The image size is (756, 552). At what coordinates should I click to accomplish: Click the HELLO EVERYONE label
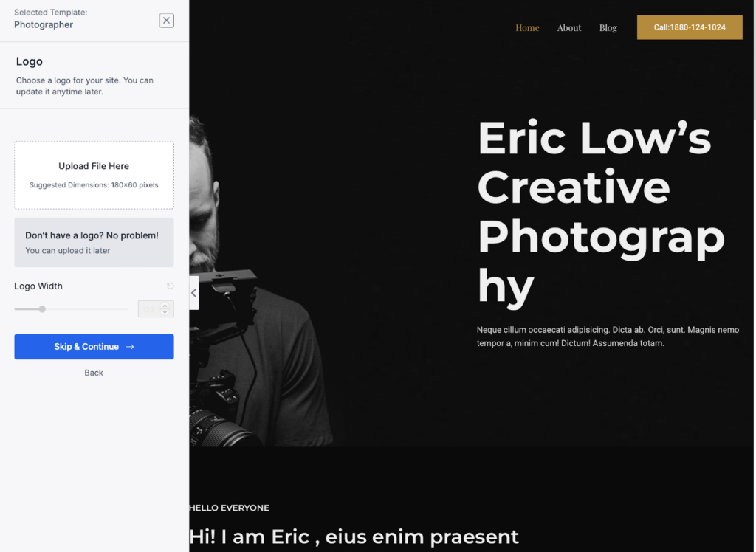230,508
